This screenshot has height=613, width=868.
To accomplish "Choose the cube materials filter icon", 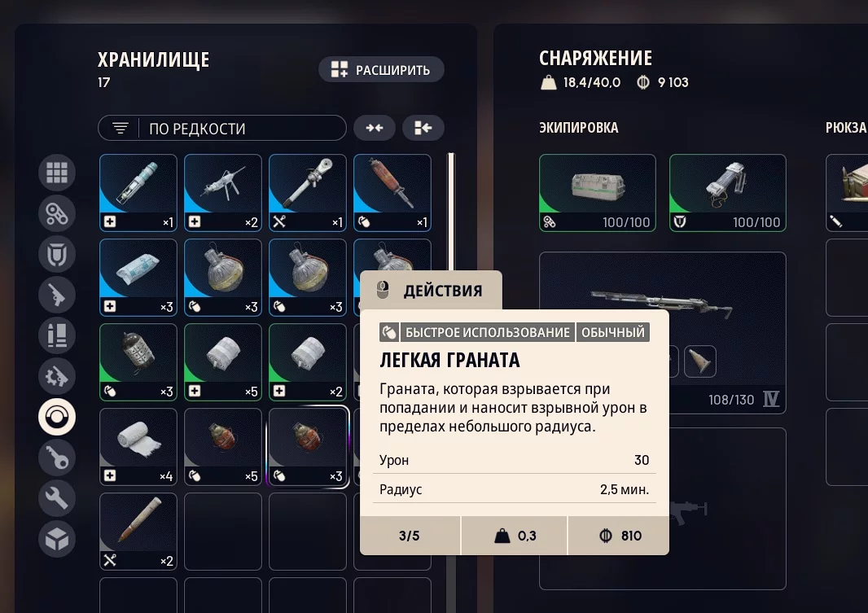I will point(57,539).
